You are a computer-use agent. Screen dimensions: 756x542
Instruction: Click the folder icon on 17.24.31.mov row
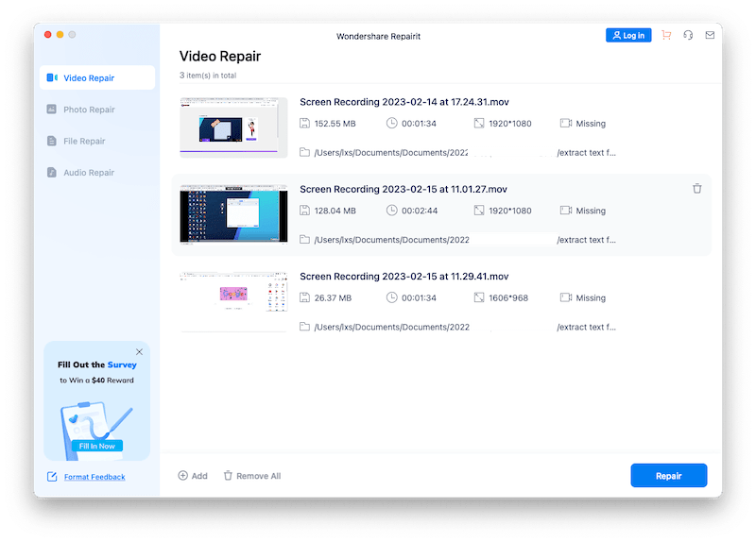[304, 152]
